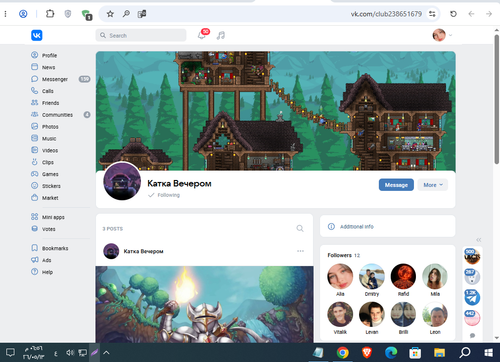500x362 pixels.
Task: Open the music note icon in header
Action: (x=221, y=35)
